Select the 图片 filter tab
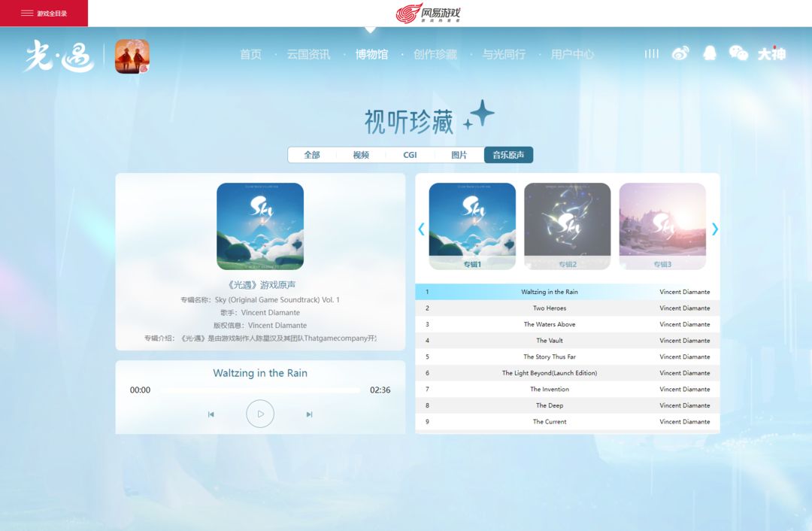 click(x=459, y=155)
